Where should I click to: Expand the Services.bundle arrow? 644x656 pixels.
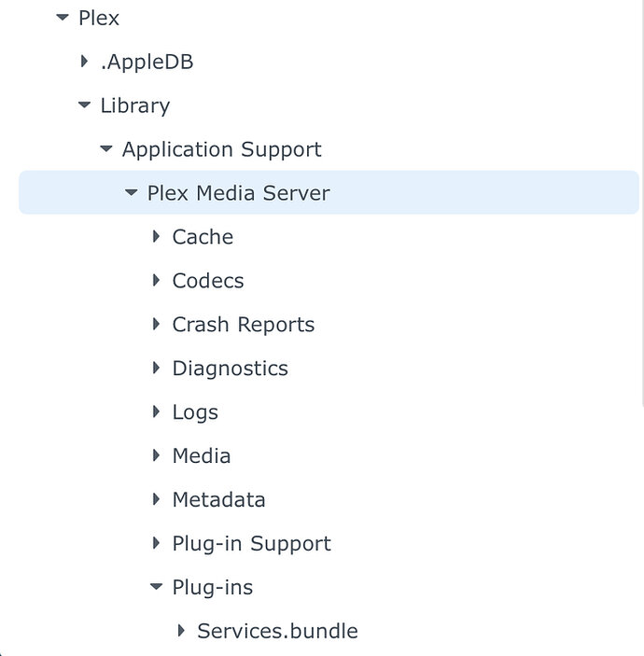click(x=181, y=632)
